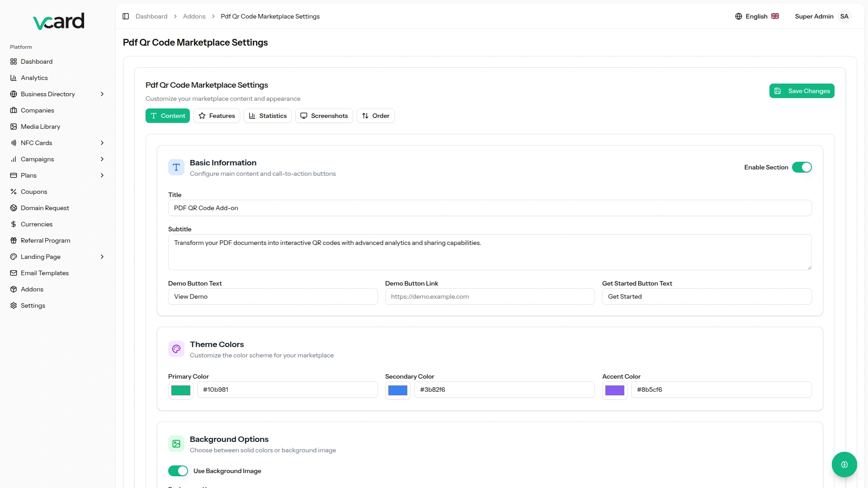Switch to the Features tab
Image resolution: width=868 pixels, height=488 pixels.
(x=217, y=116)
